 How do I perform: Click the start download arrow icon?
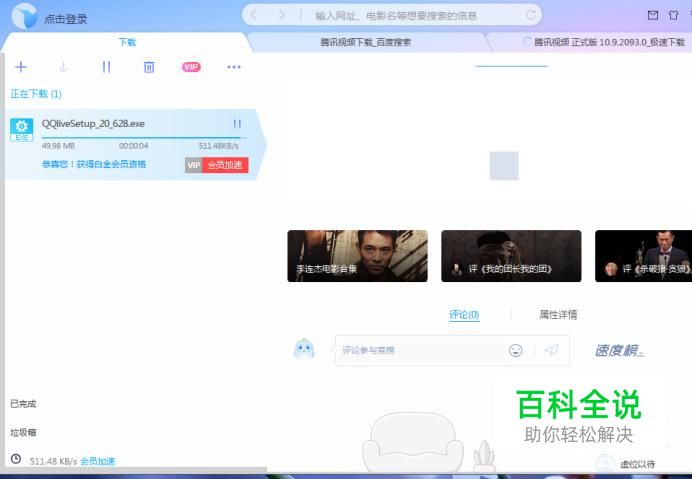pyautogui.click(x=63, y=67)
